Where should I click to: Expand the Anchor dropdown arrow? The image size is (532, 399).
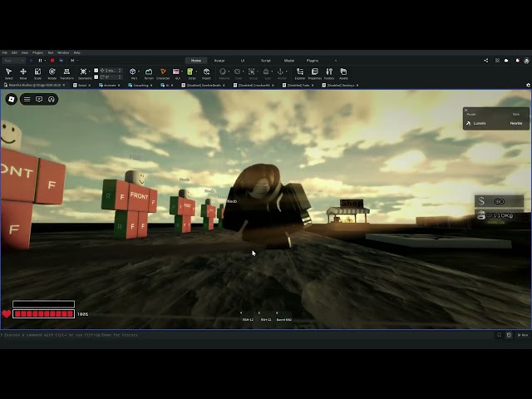click(287, 71)
